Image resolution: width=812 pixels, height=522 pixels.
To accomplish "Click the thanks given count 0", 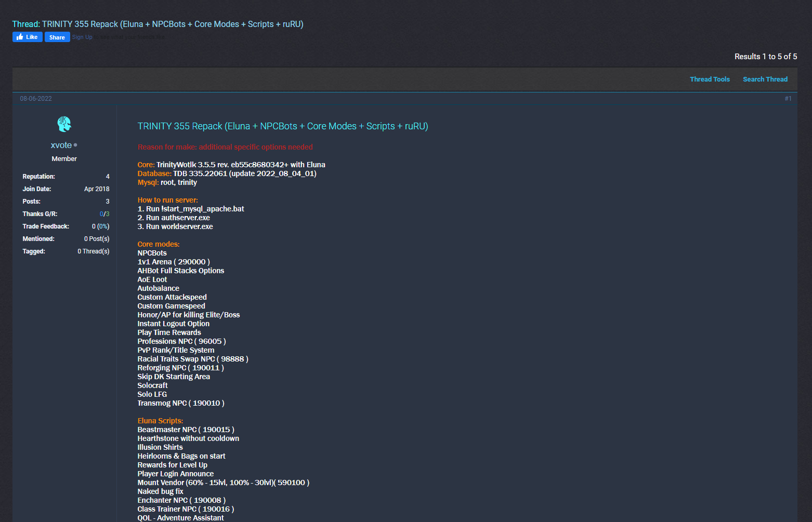I will [101, 214].
